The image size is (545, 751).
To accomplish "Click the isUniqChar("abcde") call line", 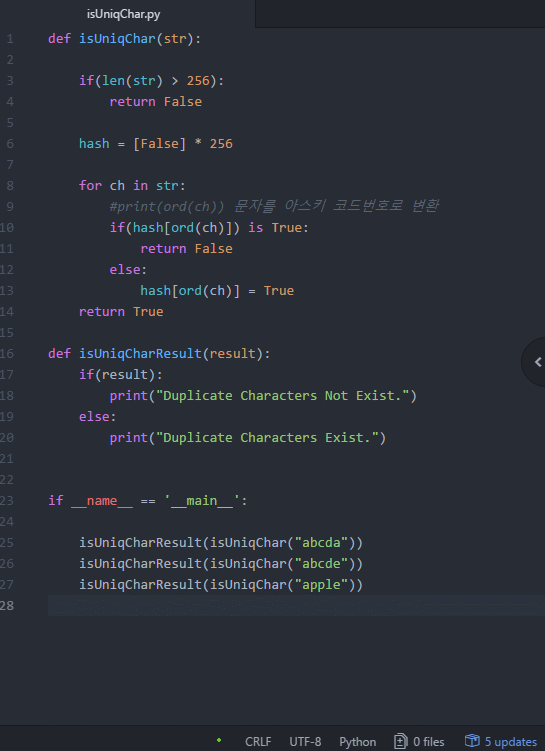I will pyautogui.click(x=221, y=564).
